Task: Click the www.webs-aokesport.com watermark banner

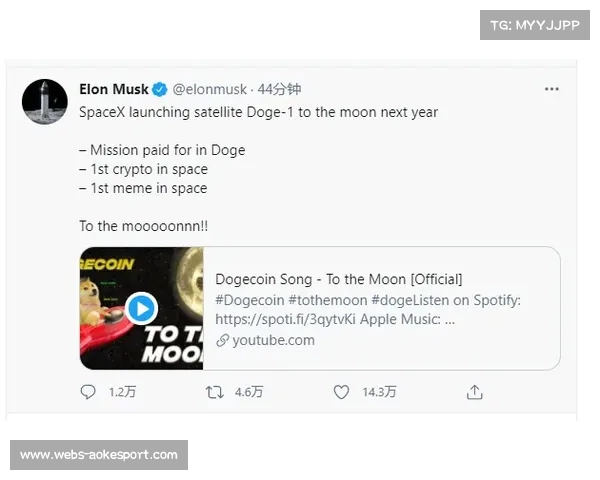Action: coord(99,455)
